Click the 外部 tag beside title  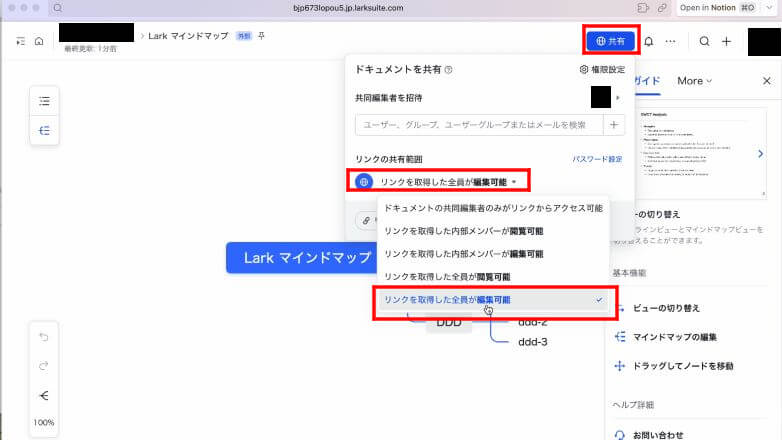click(x=244, y=36)
